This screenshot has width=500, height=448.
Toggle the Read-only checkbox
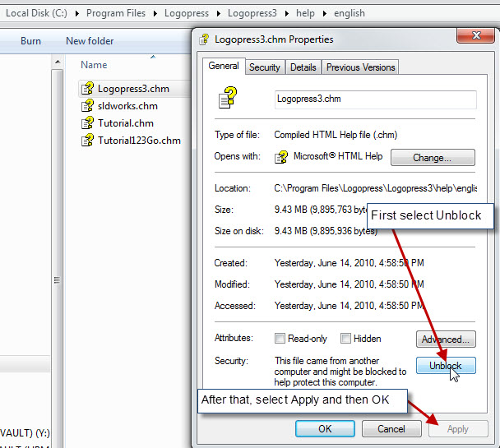pyautogui.click(x=280, y=338)
